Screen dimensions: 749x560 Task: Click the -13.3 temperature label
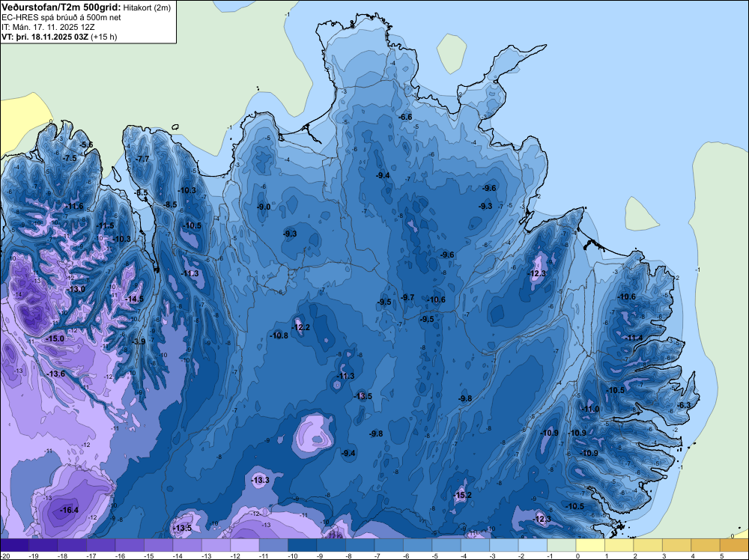261,480
